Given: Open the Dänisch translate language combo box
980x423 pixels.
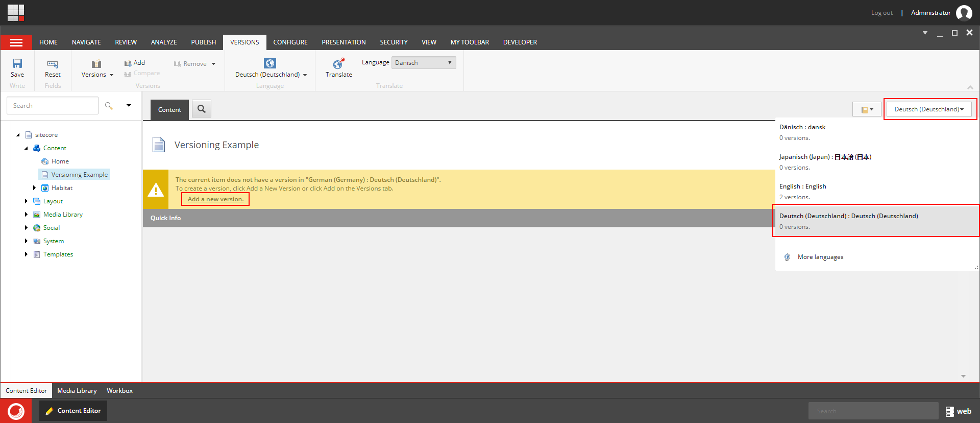Looking at the screenshot, I should [424, 63].
